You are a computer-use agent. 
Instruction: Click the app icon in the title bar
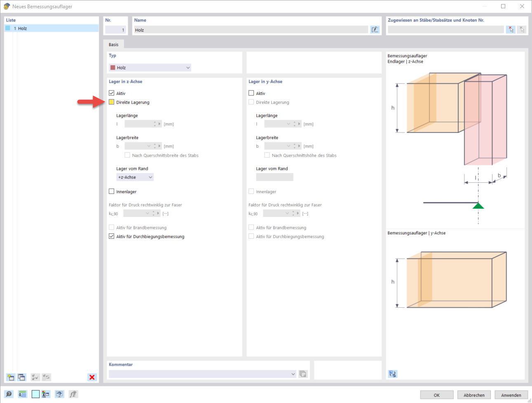pos(7,6)
